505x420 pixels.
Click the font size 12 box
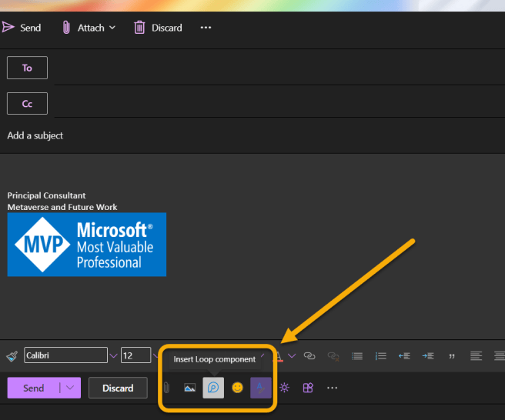pos(136,355)
